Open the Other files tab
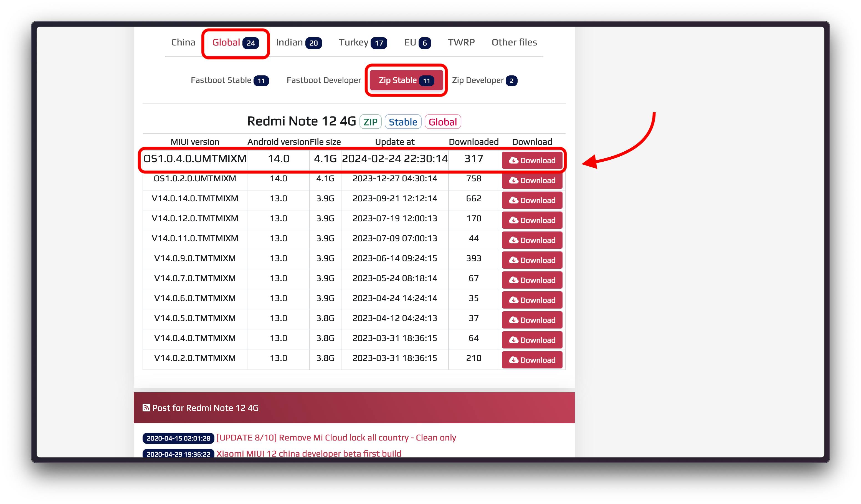 coord(514,42)
